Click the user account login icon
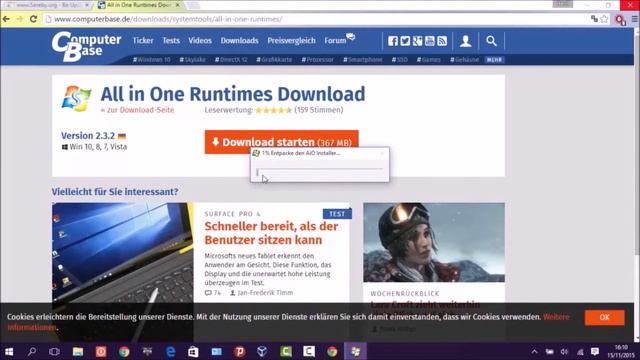The image size is (640, 360). [466, 41]
